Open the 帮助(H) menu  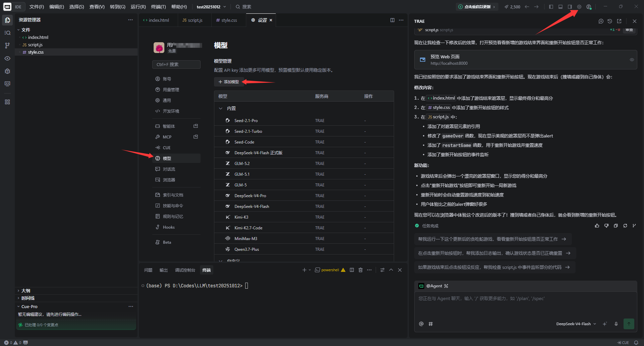click(179, 7)
